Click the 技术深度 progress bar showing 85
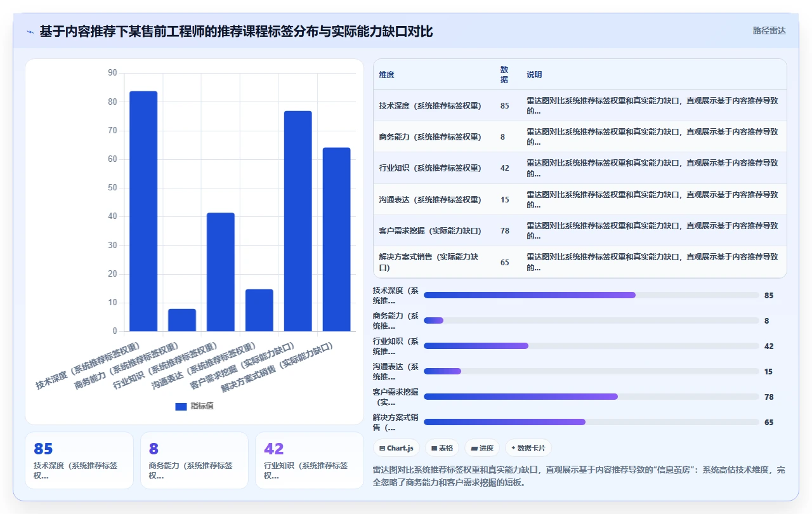The image size is (812, 514). 591,295
